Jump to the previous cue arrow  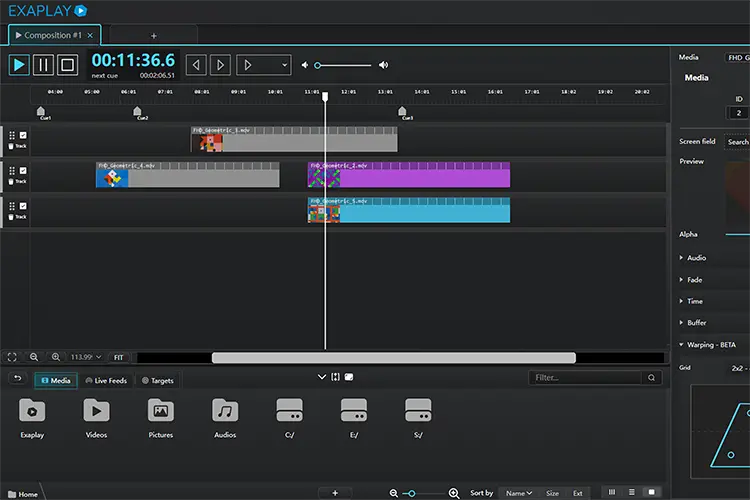tap(196, 65)
